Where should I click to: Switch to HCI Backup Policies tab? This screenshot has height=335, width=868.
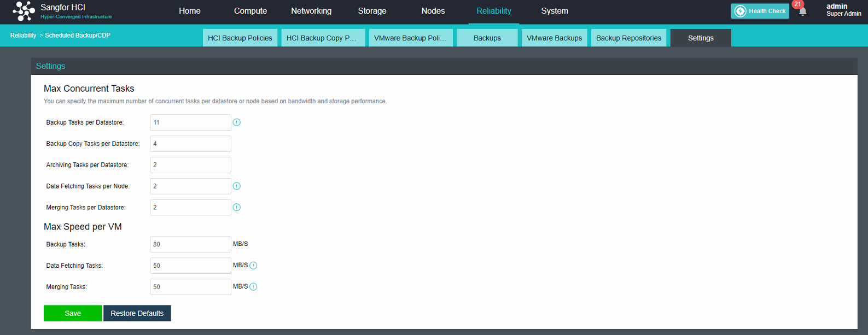[x=240, y=38]
